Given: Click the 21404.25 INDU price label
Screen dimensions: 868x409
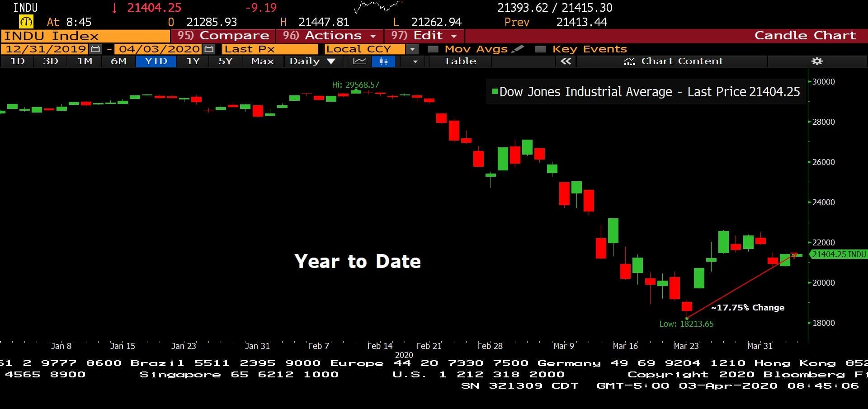Looking at the screenshot, I should click(x=839, y=254).
